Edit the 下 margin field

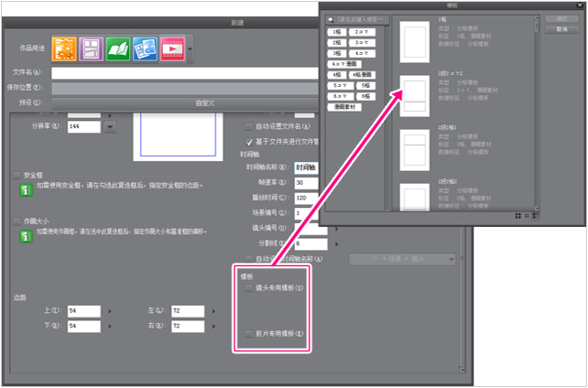[x=84, y=326]
